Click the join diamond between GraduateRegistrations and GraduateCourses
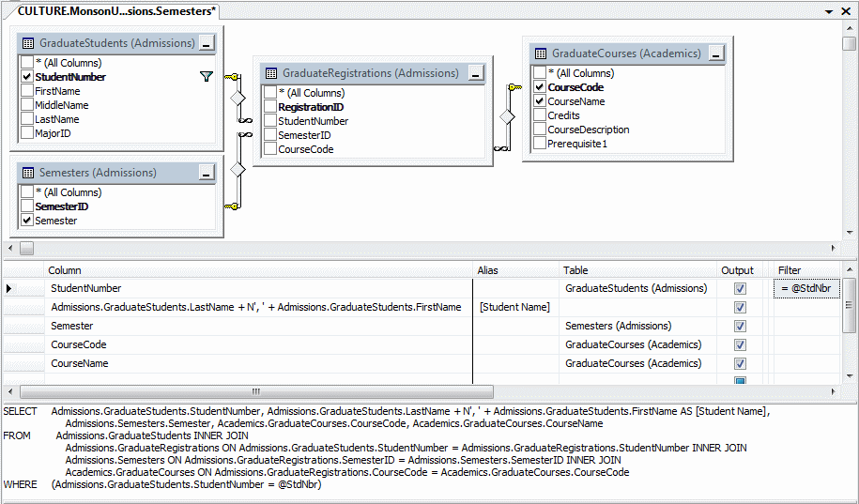This screenshot has width=859, height=504. [507, 116]
